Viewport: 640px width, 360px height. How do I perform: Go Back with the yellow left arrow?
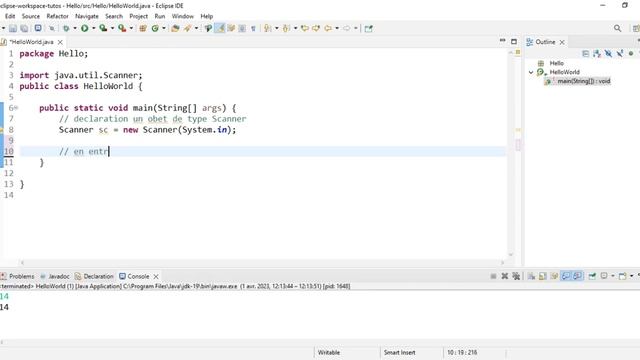pos(328,28)
